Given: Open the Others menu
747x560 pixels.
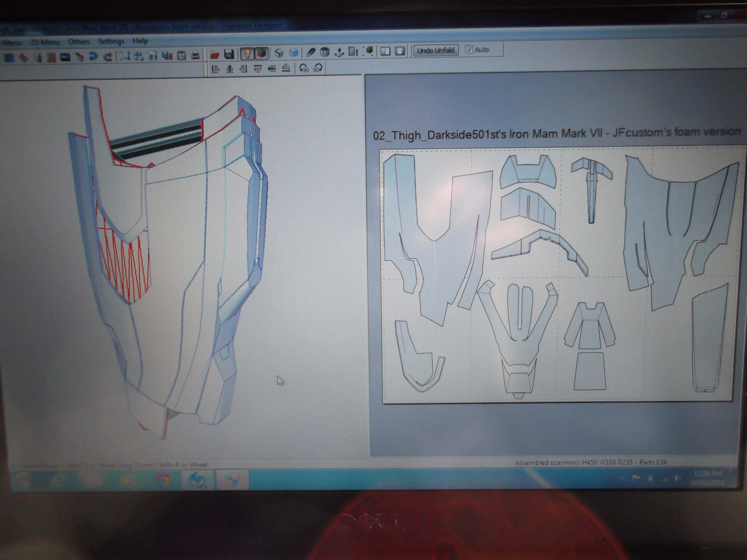Looking at the screenshot, I should pyautogui.click(x=79, y=41).
